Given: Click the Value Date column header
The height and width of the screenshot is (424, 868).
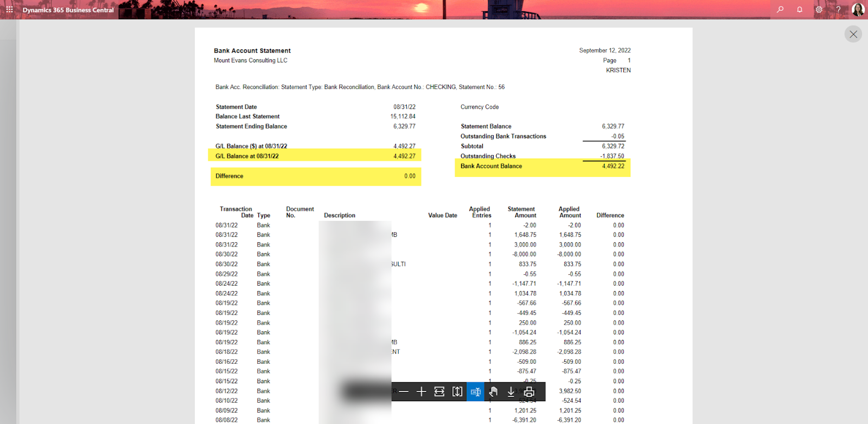Looking at the screenshot, I should coord(443,216).
